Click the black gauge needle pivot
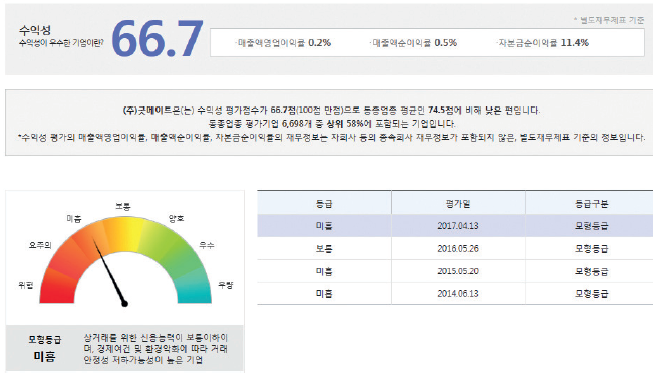Image resolution: width=658 pixels, height=375 pixels. (124, 303)
